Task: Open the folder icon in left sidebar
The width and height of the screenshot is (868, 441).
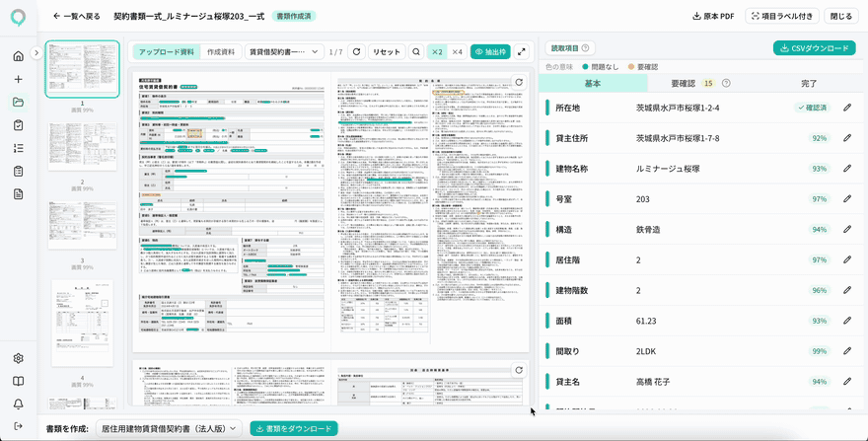Action: 19,102
